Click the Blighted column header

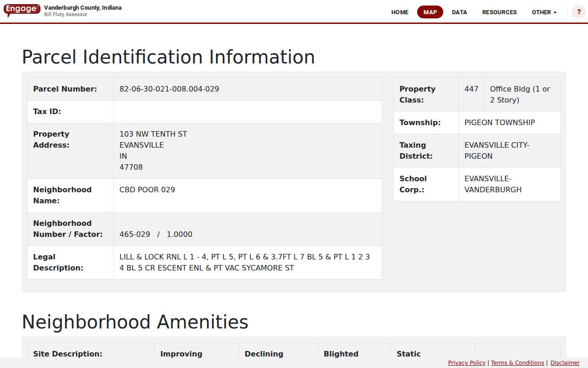point(341,354)
